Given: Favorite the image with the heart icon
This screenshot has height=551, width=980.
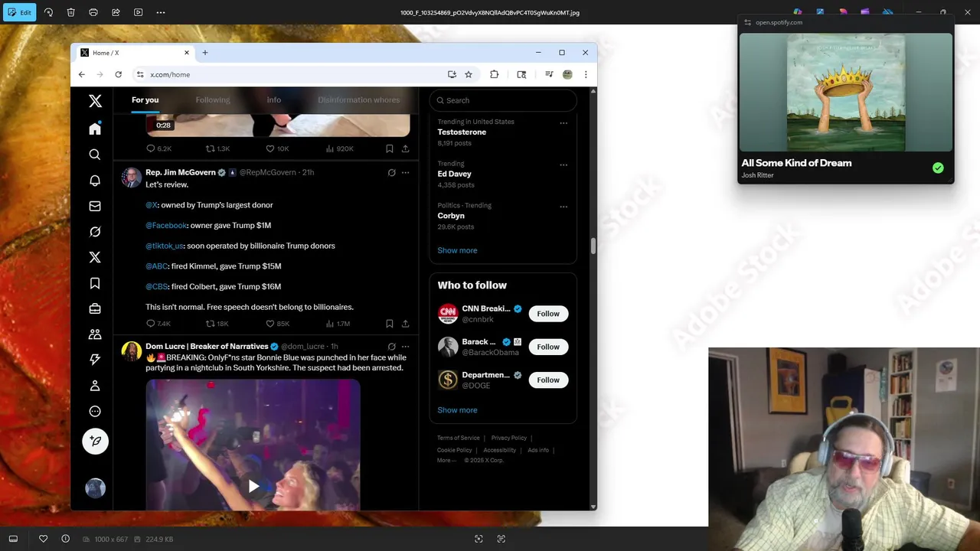Looking at the screenshot, I should pyautogui.click(x=43, y=539).
